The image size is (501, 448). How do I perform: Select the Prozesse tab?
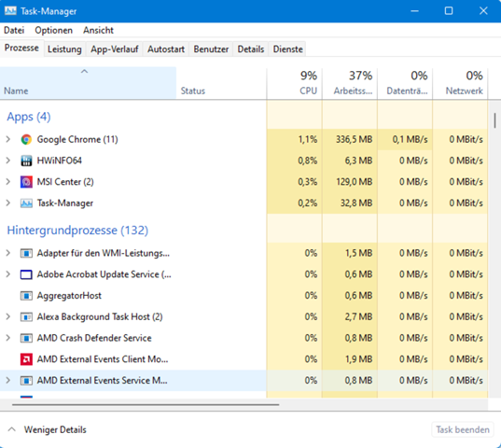tap(21, 49)
